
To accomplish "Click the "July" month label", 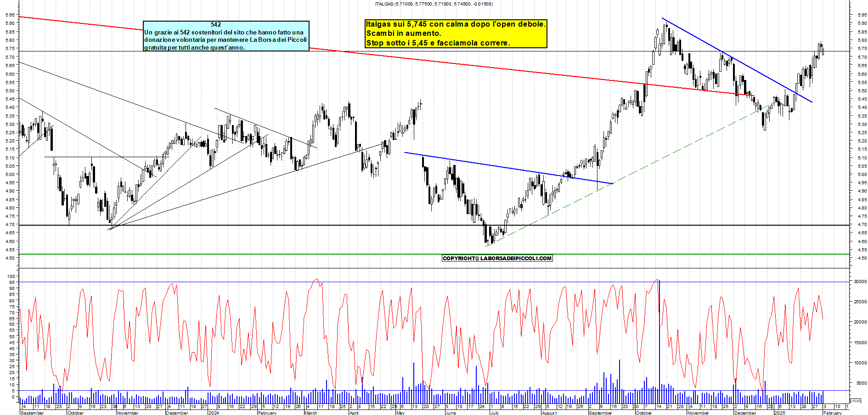I will pyautogui.click(x=494, y=413).
